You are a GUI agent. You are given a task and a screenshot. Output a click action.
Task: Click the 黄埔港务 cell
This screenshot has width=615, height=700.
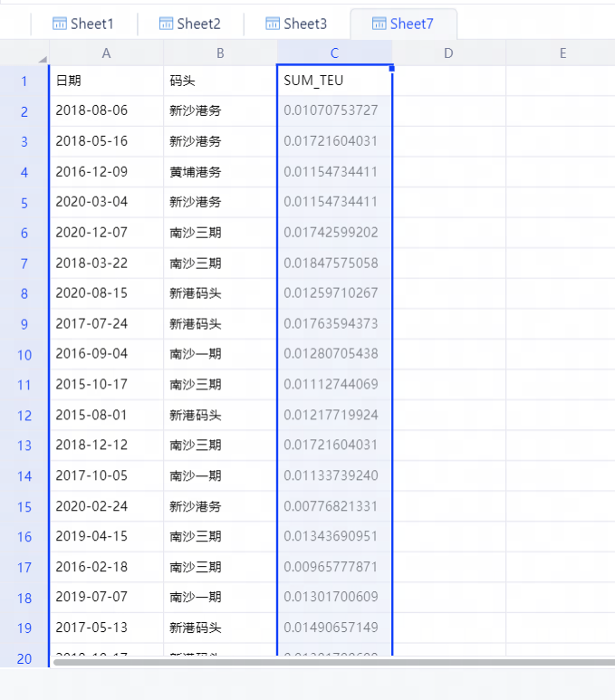[x=220, y=171]
